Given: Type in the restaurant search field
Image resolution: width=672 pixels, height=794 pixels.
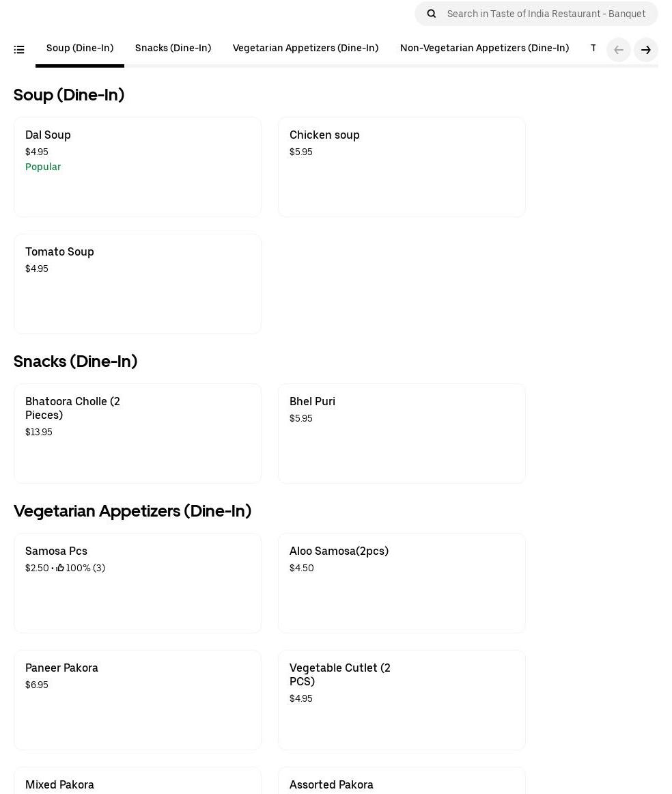Looking at the screenshot, I should pos(546,14).
